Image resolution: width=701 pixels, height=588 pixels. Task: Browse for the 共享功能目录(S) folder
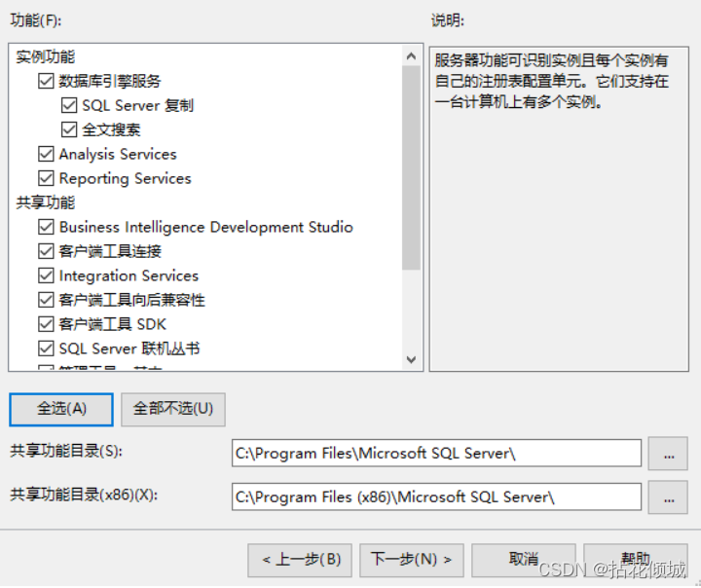668,454
